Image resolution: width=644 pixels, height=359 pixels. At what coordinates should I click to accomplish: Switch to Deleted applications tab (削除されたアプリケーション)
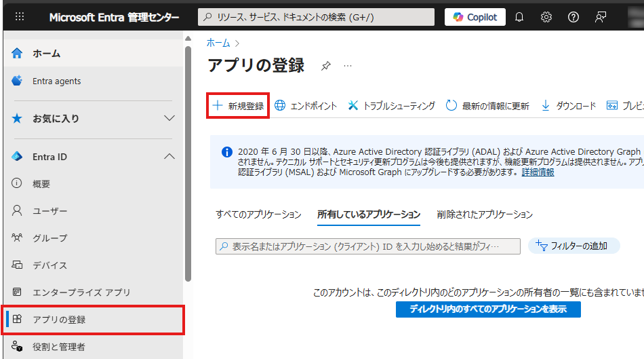pyautogui.click(x=485, y=214)
